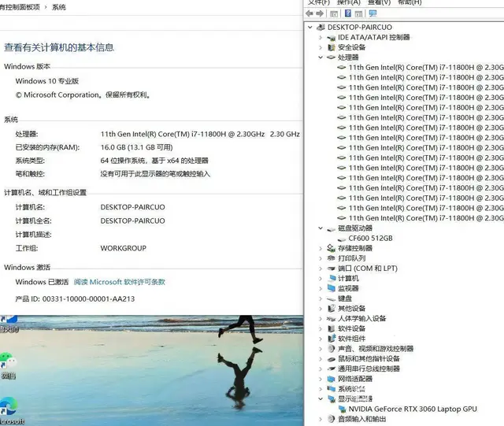Expand the 通用串行总线控制器 node
Image resolution: width=504 pixels, height=426 pixels.
coord(321,369)
